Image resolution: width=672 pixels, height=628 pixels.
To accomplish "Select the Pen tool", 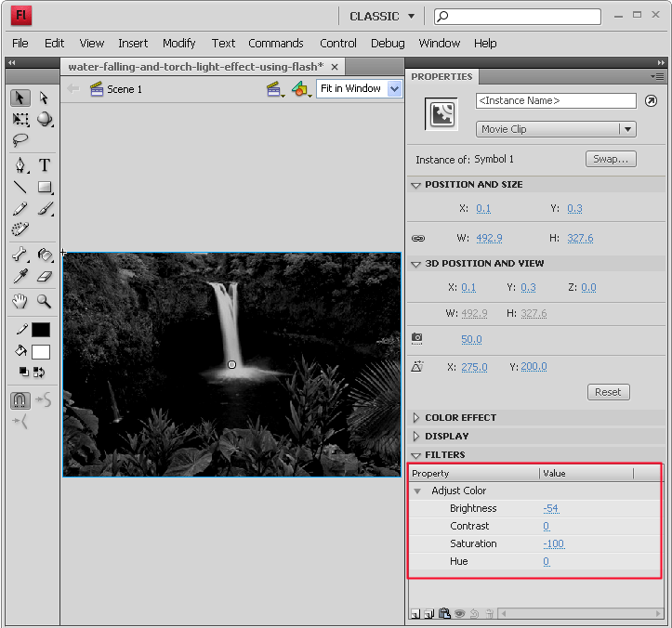I will click(20, 165).
